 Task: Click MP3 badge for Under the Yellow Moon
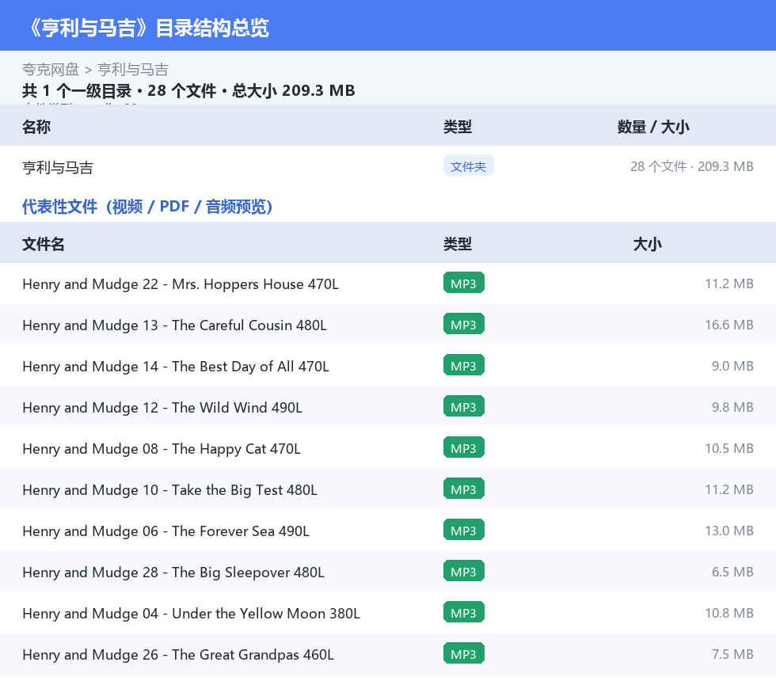coord(464,612)
